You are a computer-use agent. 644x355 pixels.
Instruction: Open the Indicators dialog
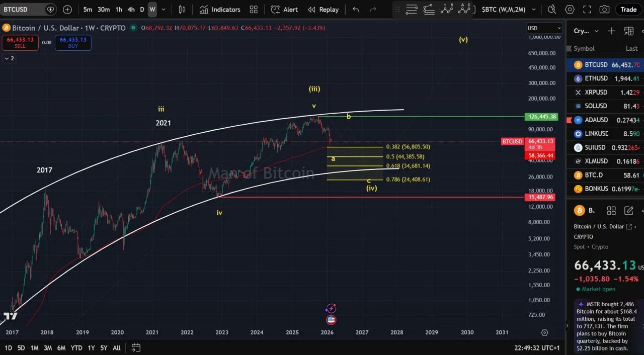[220, 10]
